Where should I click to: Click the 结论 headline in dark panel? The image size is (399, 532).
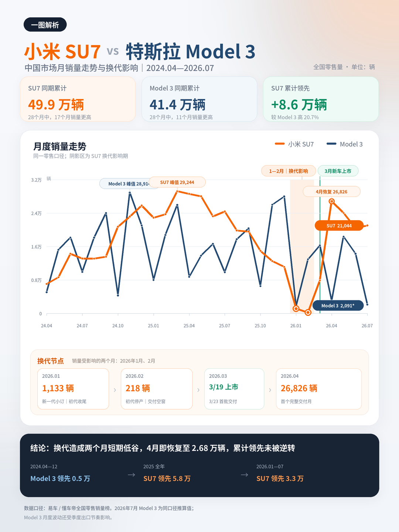163,448
